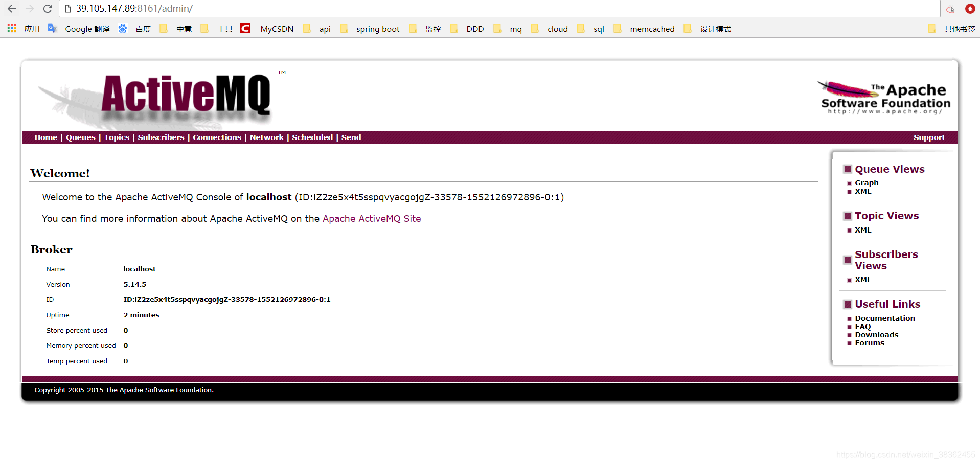Click the Topic Views heading
Viewport: 980px width, 464px height.
click(886, 216)
